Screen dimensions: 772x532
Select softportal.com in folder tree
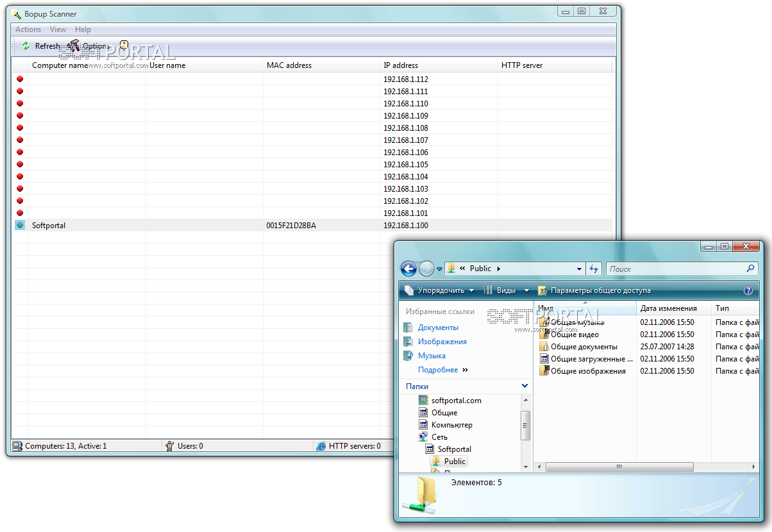(x=456, y=401)
